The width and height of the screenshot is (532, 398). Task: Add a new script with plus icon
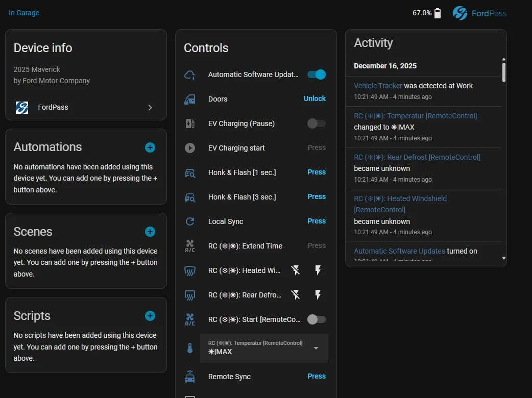click(150, 316)
